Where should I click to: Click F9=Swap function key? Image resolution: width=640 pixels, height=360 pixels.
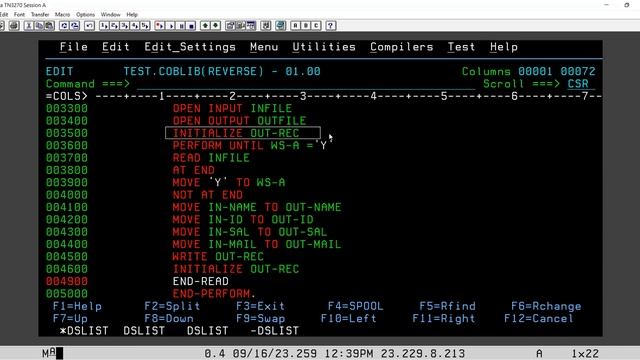tap(260, 318)
